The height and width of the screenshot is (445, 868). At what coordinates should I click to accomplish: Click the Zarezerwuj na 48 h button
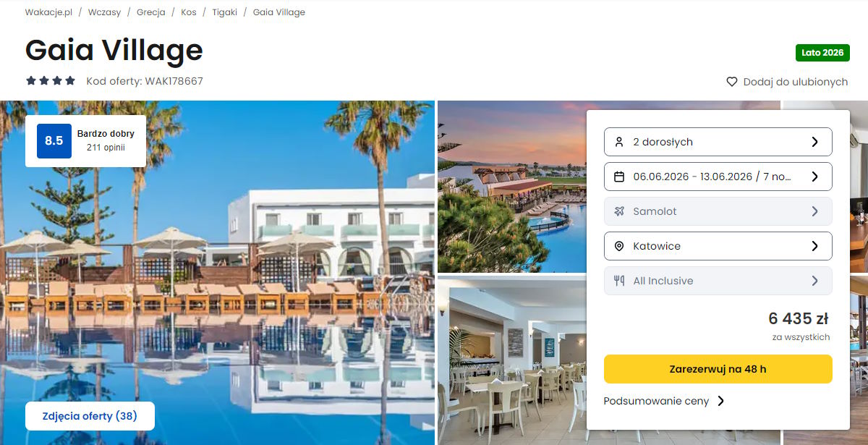[x=718, y=369]
